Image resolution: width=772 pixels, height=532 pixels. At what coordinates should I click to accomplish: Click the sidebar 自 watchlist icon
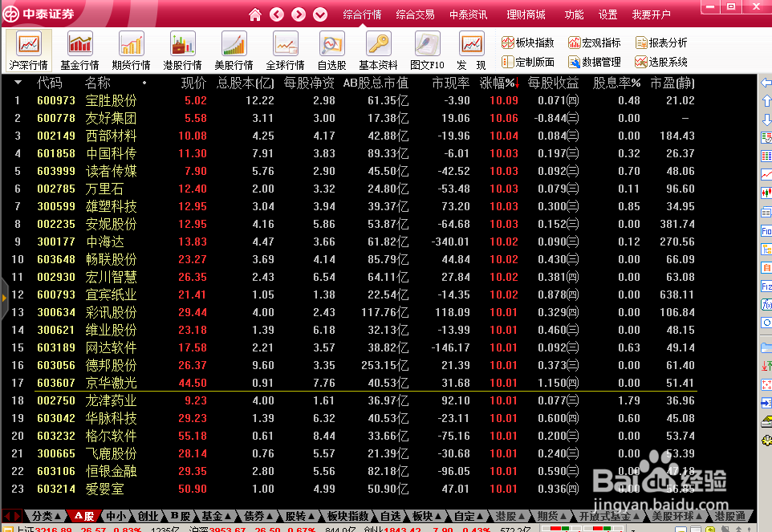(x=766, y=268)
